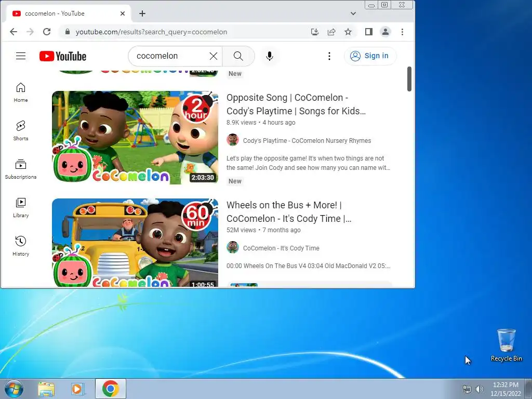Click the network tray icon

tap(467, 389)
